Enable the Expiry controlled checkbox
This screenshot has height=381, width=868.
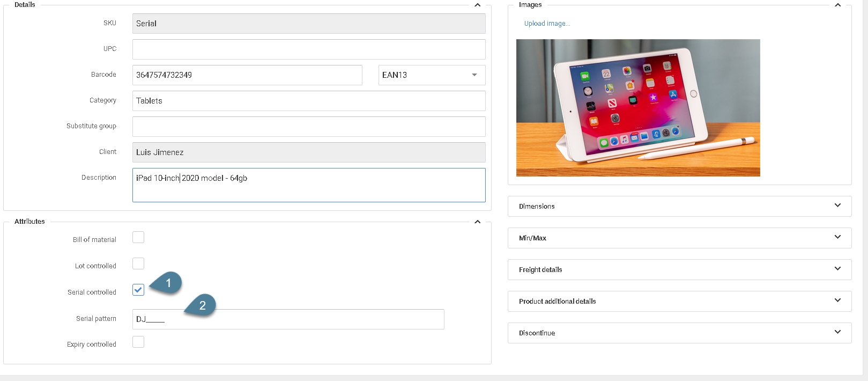tap(138, 342)
